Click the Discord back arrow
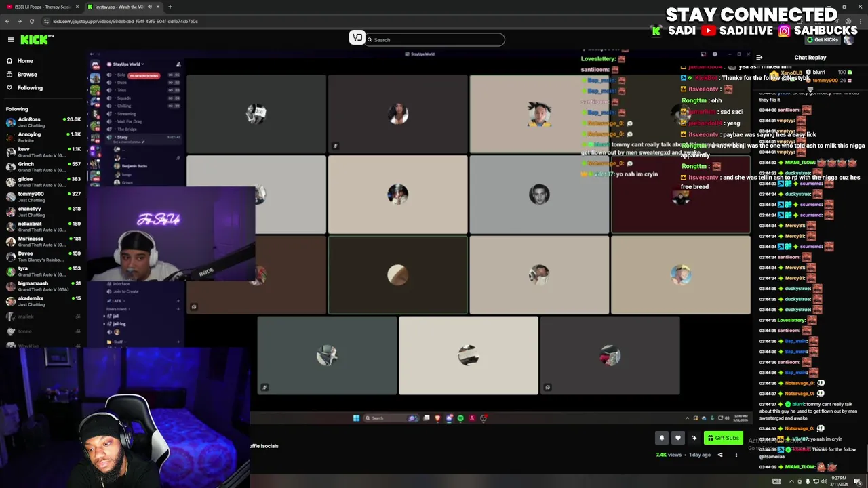Image resolution: width=868 pixels, height=488 pixels. pos(92,54)
